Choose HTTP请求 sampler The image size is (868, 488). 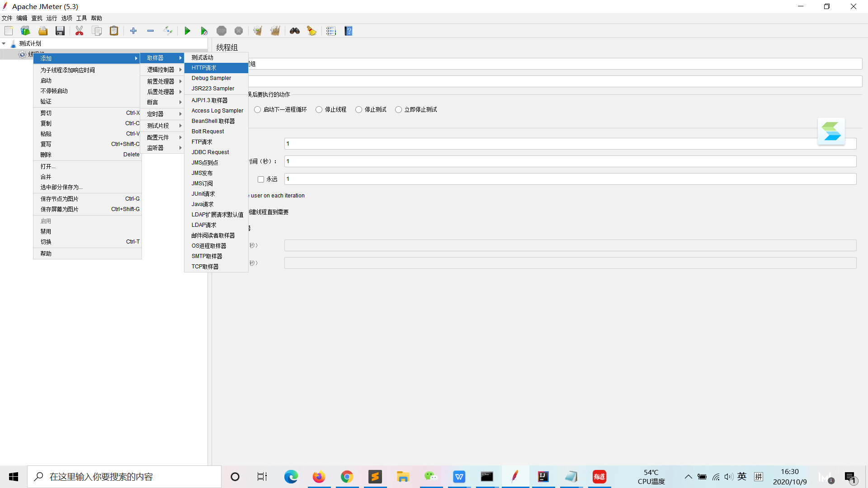coord(216,68)
